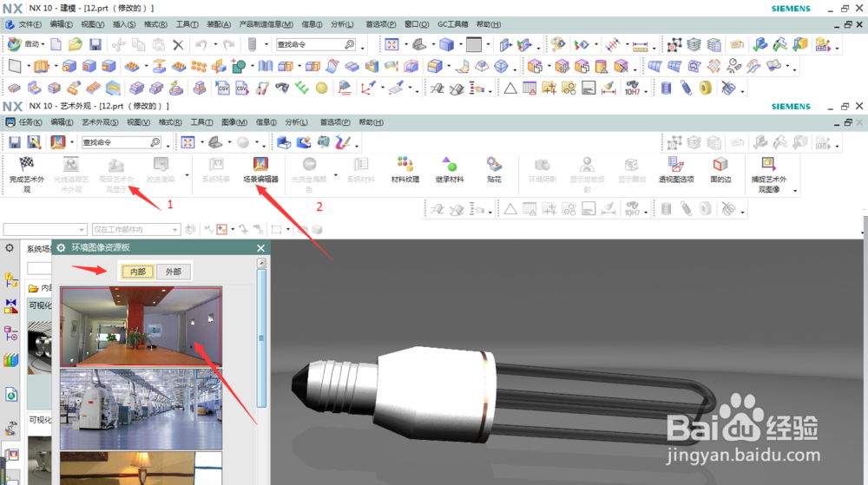Viewport: 868px width, 485px height.
Task: Click the yellow sphere icon in modeling toolbar
Action: [322, 88]
